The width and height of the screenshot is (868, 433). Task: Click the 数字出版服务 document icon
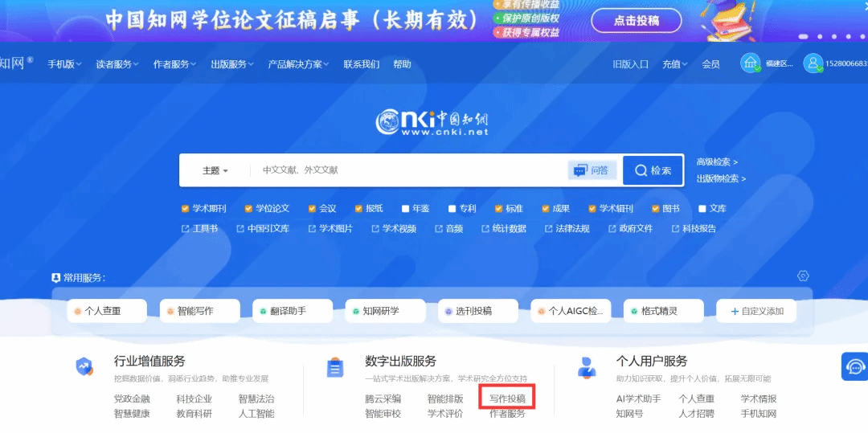pos(335,367)
